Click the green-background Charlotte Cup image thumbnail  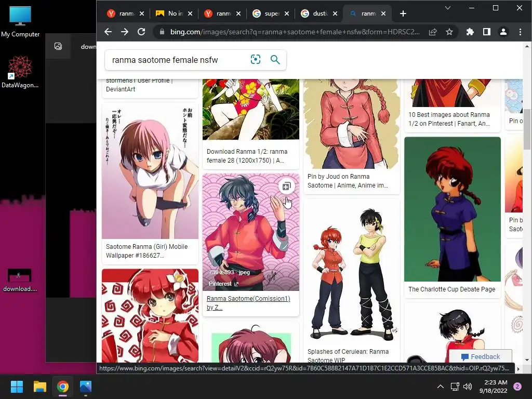pyautogui.click(x=453, y=209)
